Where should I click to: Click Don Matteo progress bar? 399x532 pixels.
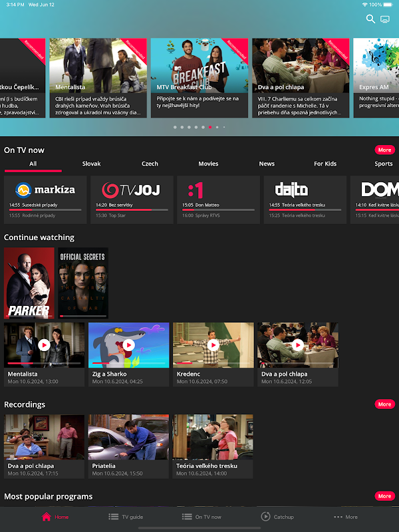(219, 210)
